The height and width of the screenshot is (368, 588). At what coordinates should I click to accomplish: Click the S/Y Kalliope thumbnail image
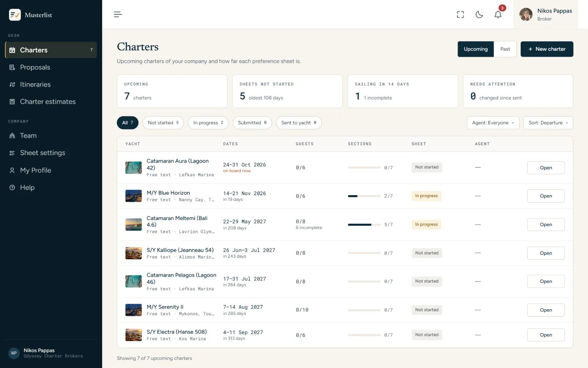(x=133, y=253)
